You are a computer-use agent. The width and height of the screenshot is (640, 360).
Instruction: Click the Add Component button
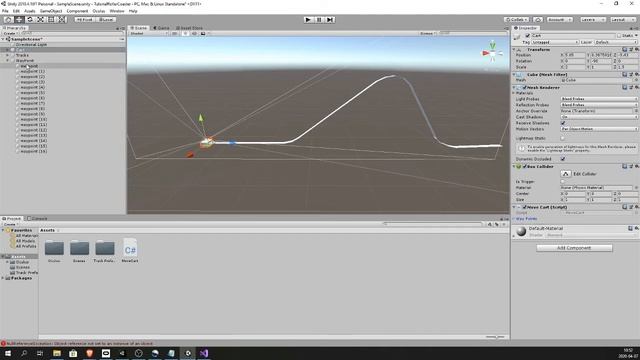[574, 248]
